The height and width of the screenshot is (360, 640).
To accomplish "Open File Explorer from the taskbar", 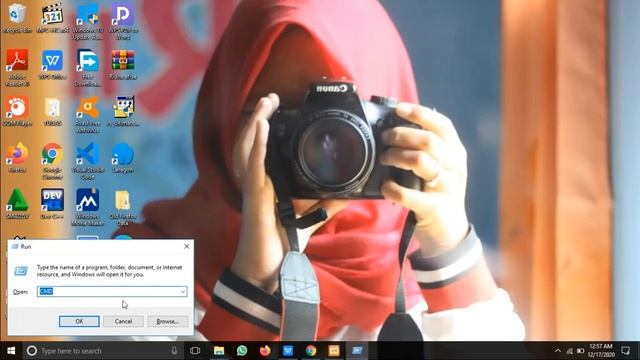I will pyautogui.click(x=219, y=351).
